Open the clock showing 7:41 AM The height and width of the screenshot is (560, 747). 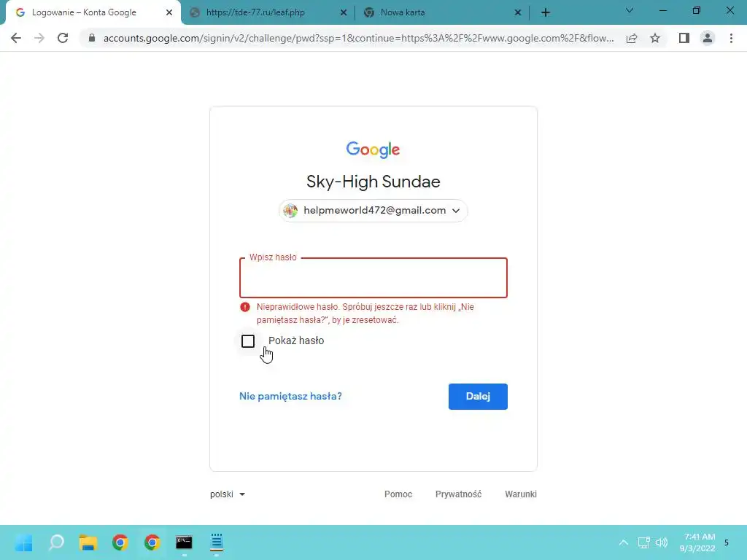(x=697, y=542)
